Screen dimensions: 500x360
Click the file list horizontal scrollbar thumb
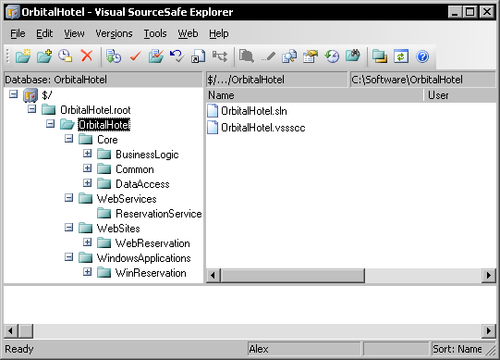pos(292,276)
